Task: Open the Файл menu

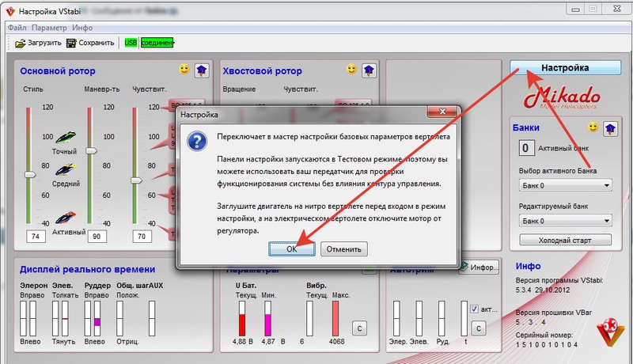Action: click(17, 28)
